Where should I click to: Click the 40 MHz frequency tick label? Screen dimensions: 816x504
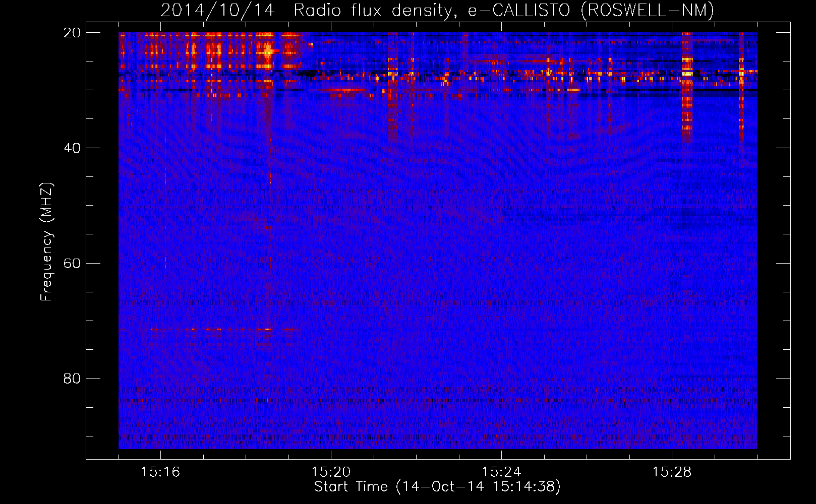pyautogui.click(x=72, y=148)
